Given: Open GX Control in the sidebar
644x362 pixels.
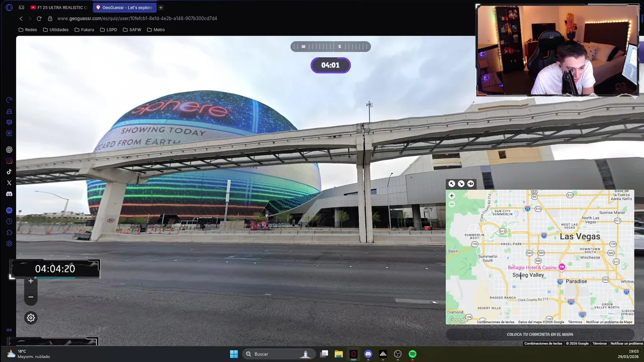Looking at the screenshot, I should click(x=9, y=100).
